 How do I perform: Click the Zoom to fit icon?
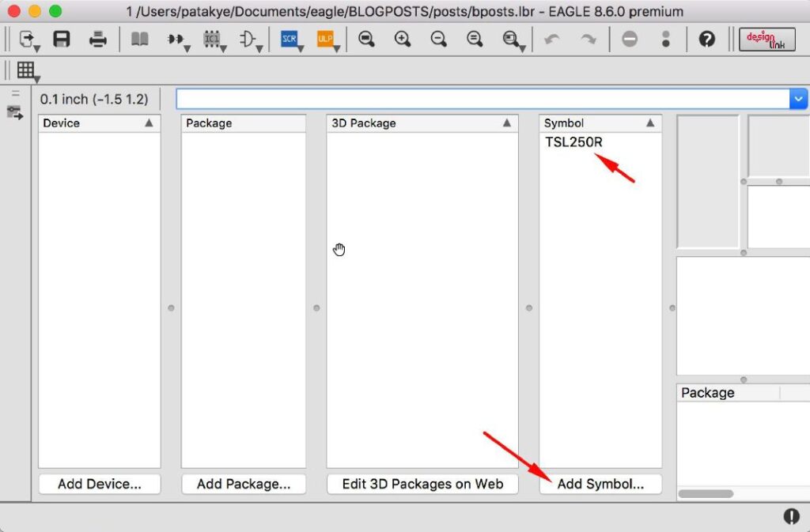click(366, 40)
